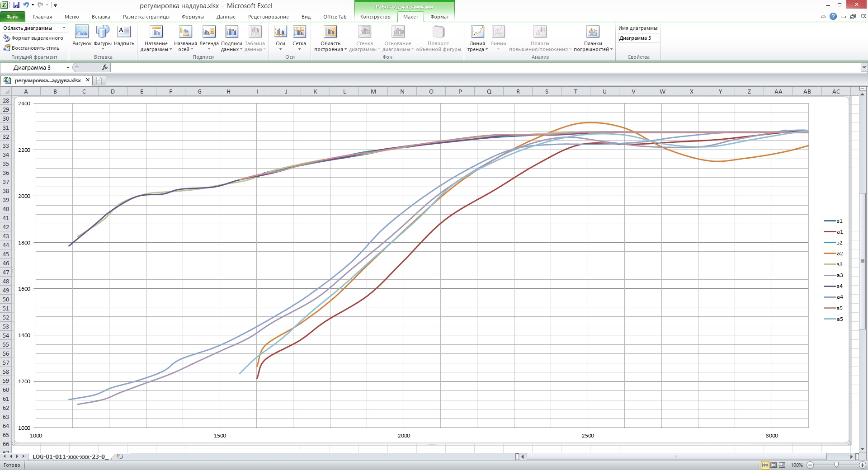Select legend entry a1

point(833,232)
